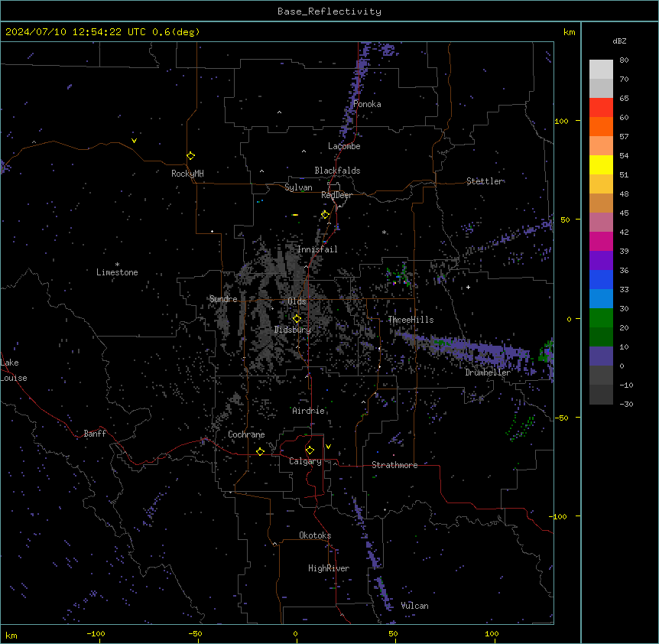Click the dBZ legend heading
This screenshot has width=659, height=644.
[x=619, y=41]
